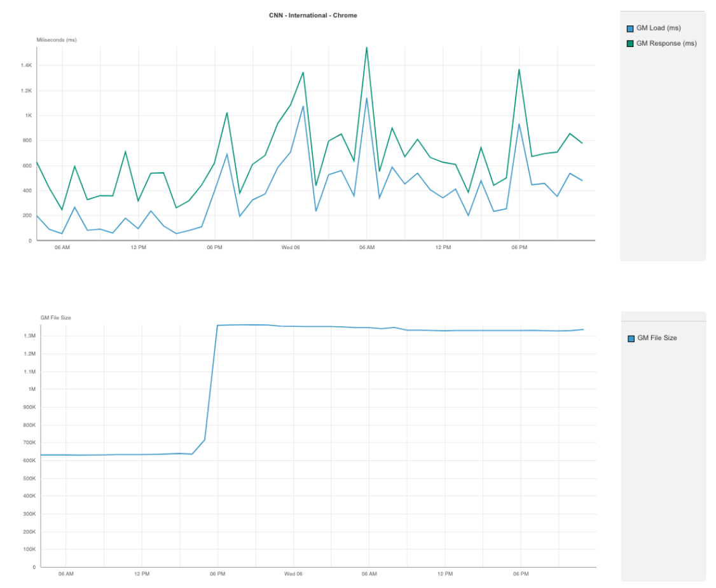Click the 1.3M label on the file size axis
The image size is (716, 588).
(x=30, y=336)
